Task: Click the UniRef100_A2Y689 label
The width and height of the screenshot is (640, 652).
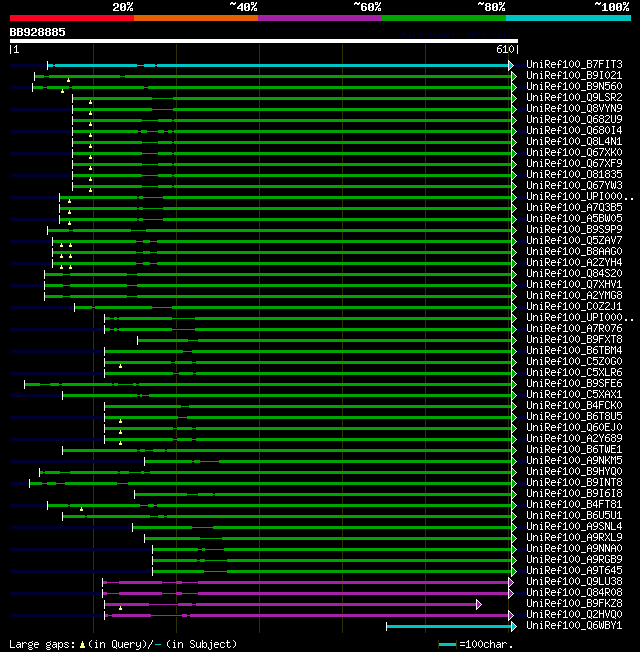Action: 574,439
